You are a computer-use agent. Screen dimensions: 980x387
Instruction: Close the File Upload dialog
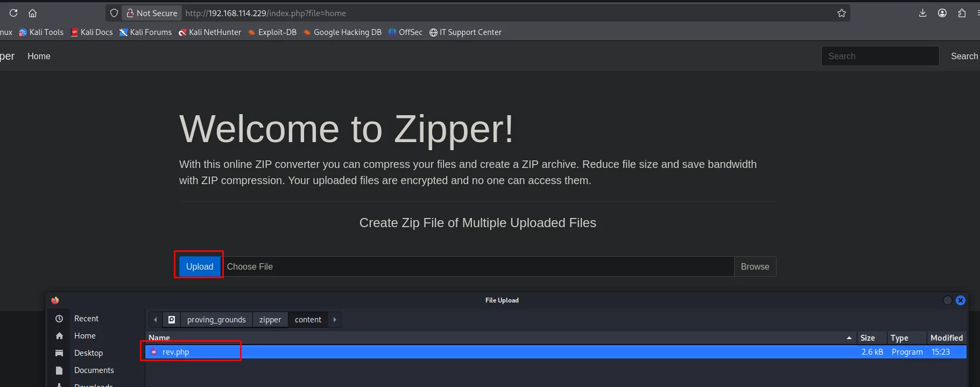[x=961, y=300]
